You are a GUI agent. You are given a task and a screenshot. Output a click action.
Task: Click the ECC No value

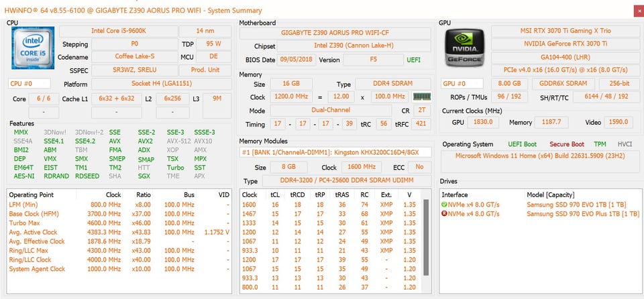tap(419, 167)
